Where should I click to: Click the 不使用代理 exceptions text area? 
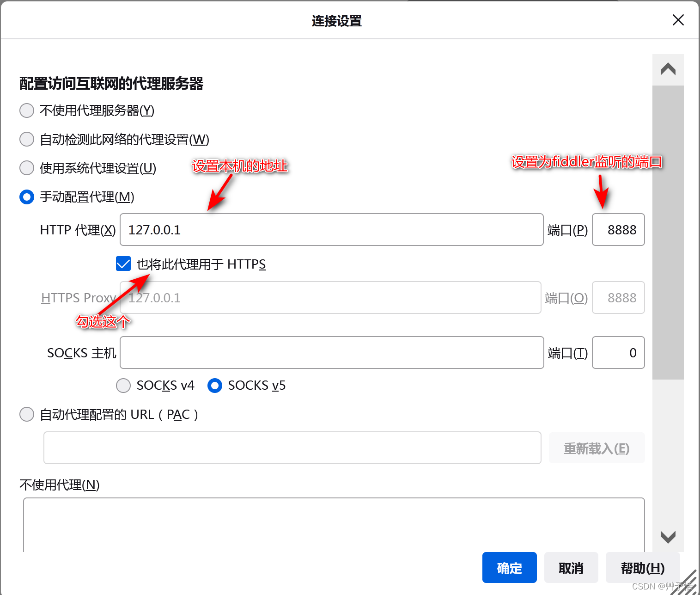[334, 525]
